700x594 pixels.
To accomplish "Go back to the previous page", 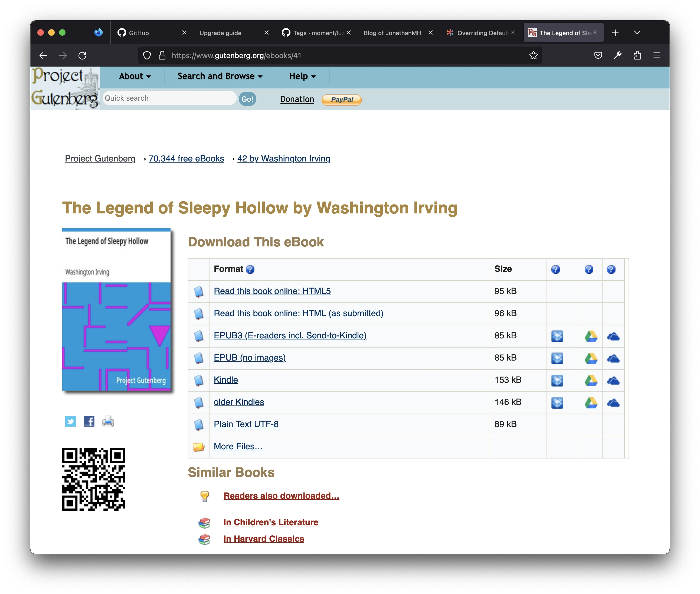I will [43, 55].
